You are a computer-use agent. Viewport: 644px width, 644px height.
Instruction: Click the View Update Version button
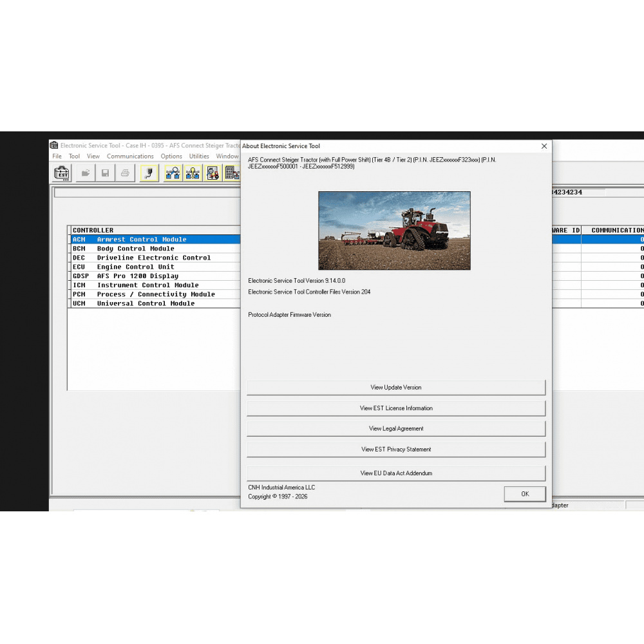[395, 387]
